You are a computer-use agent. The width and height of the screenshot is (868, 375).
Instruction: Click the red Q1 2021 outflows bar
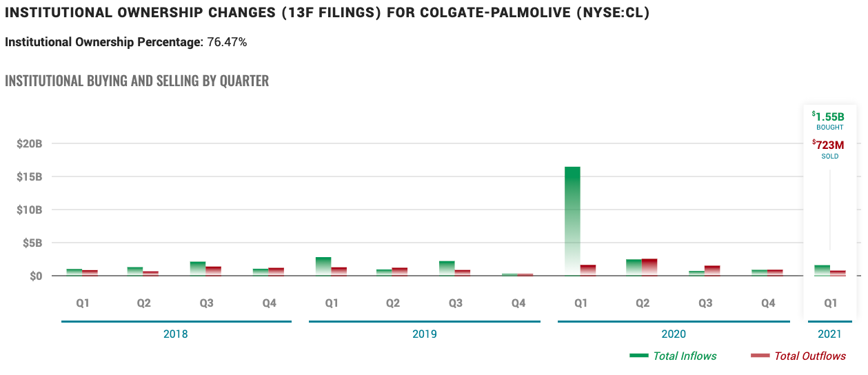click(x=838, y=274)
